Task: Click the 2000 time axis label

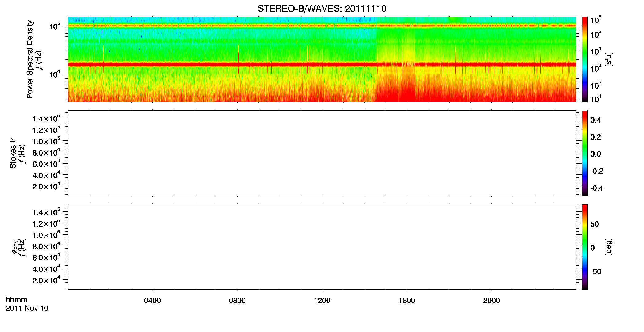Action: (x=491, y=301)
